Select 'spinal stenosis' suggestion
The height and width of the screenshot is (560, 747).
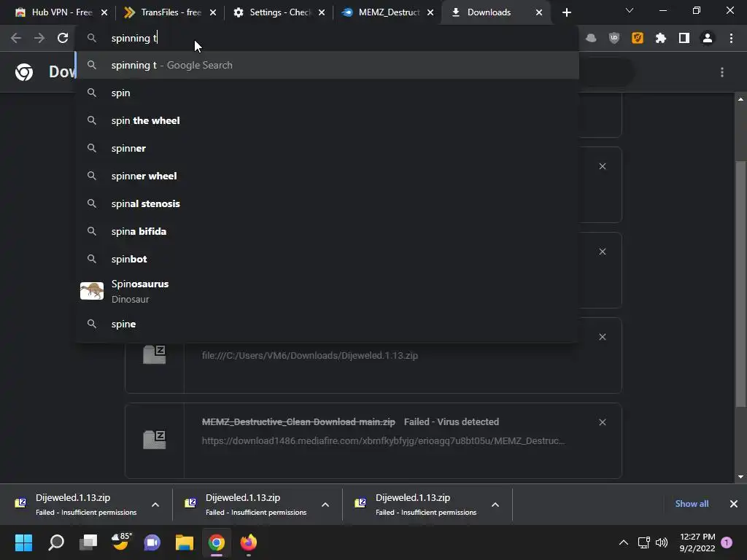point(327,203)
